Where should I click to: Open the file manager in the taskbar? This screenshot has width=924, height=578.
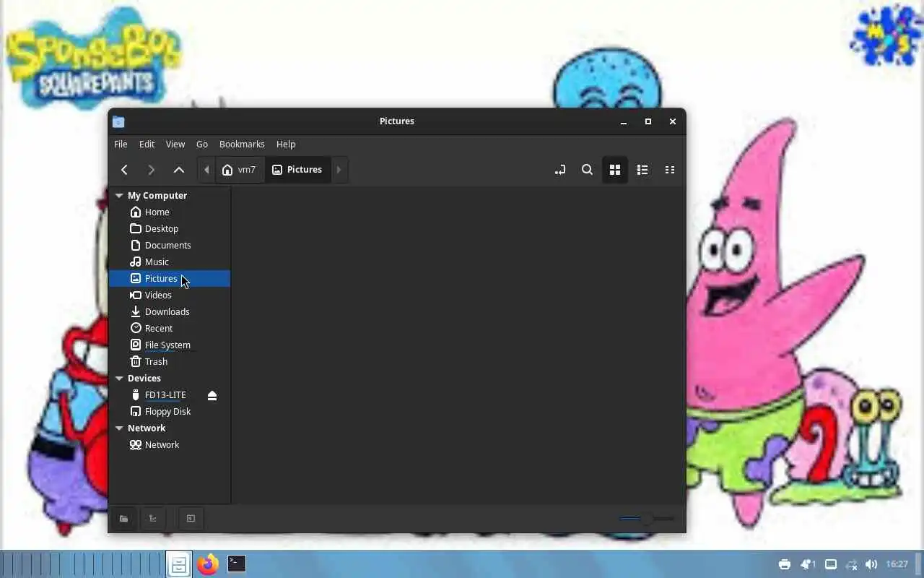click(x=179, y=564)
